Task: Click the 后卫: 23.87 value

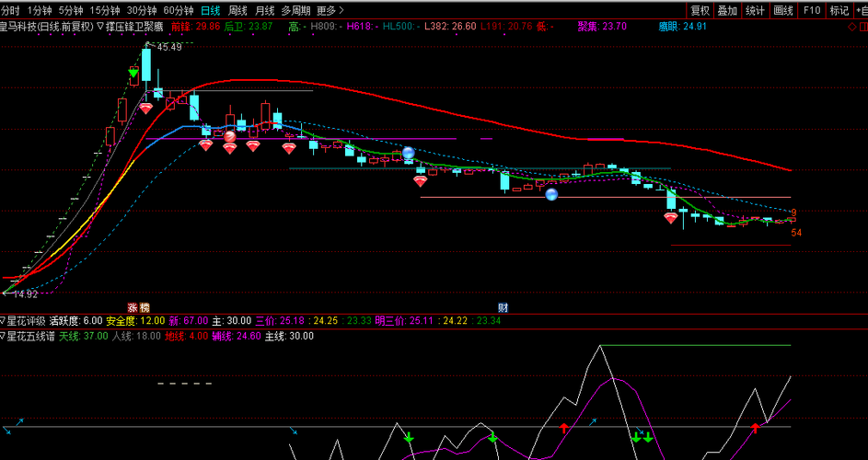Action: 248,26
